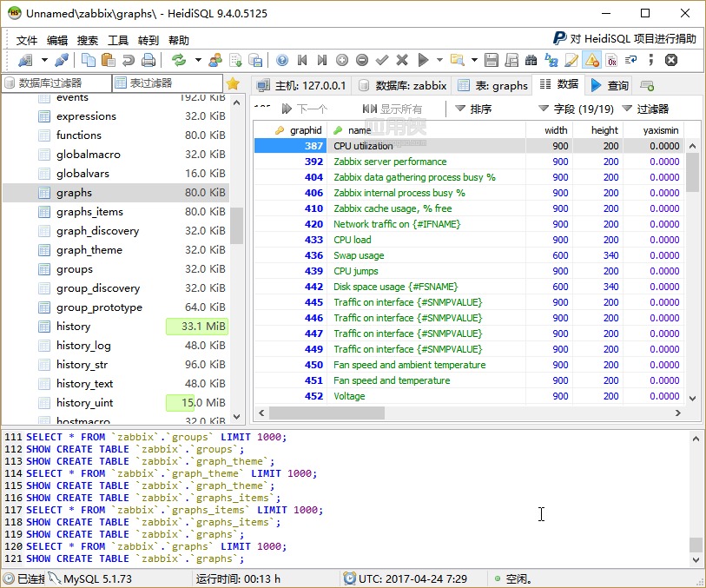Click the paste clipboard icon

point(108,60)
